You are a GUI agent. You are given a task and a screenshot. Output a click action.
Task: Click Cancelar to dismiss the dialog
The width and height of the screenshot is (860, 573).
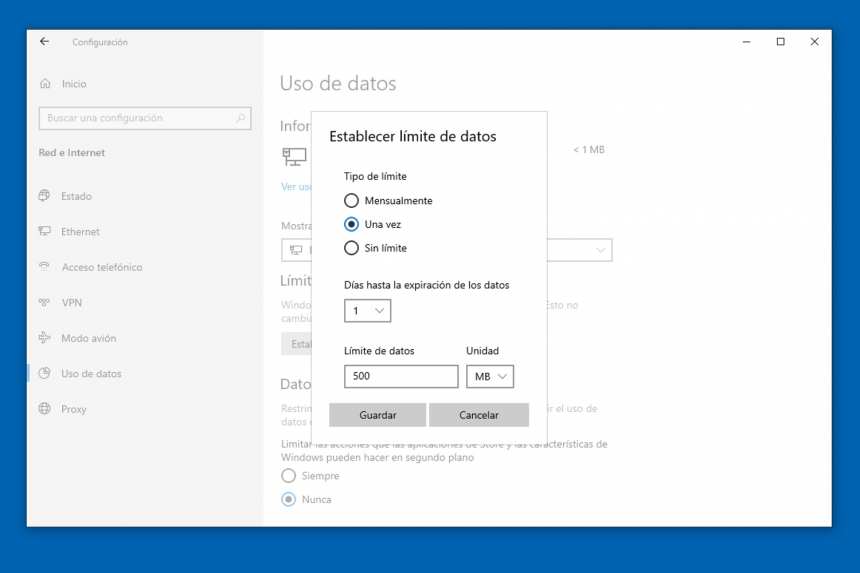tap(478, 415)
